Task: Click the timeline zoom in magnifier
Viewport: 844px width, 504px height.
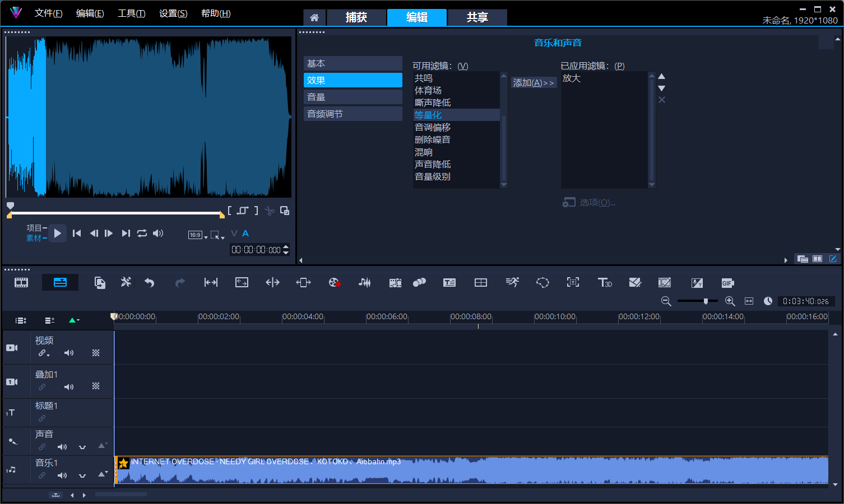Action: pyautogui.click(x=730, y=301)
